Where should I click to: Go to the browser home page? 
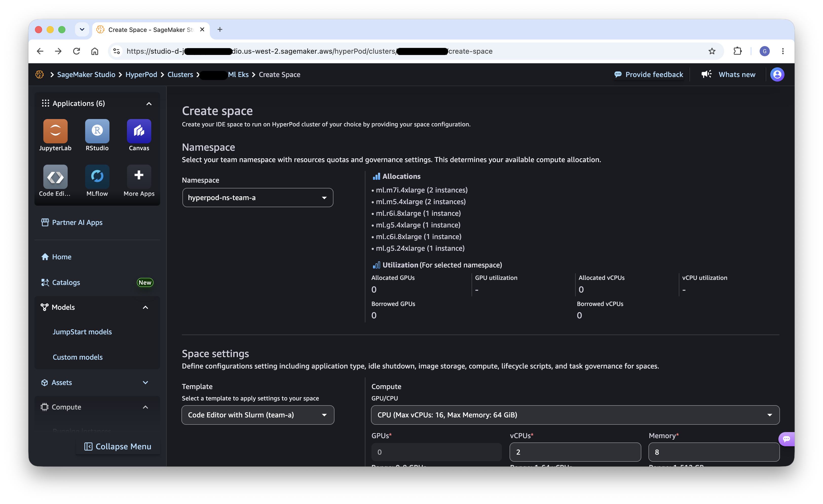click(95, 51)
